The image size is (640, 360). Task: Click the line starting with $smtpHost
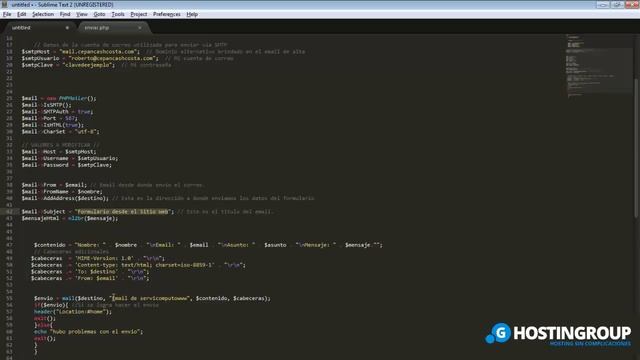coord(163,51)
